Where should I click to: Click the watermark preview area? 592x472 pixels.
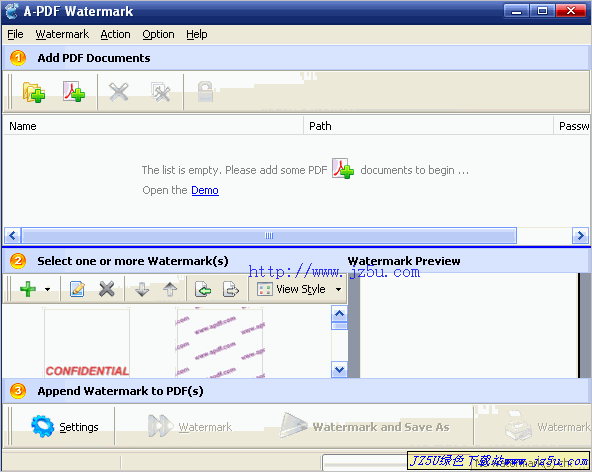468,325
